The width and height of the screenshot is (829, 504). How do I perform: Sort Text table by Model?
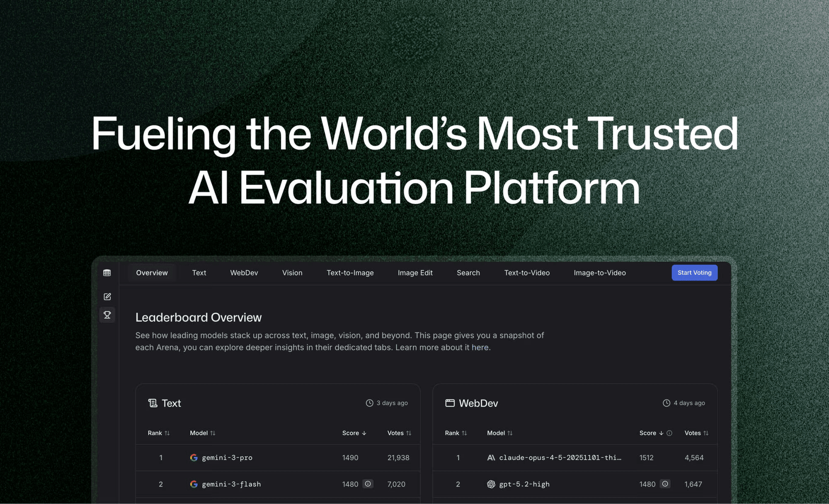[203, 433]
